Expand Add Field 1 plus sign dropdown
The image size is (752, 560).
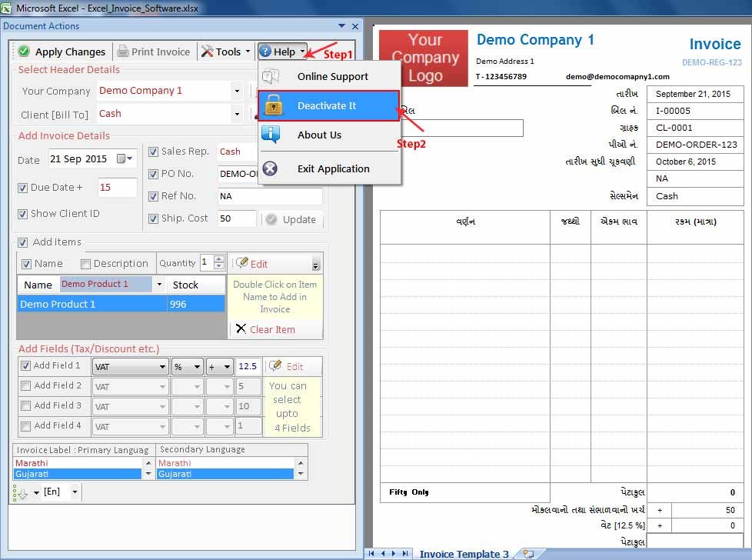point(227,367)
